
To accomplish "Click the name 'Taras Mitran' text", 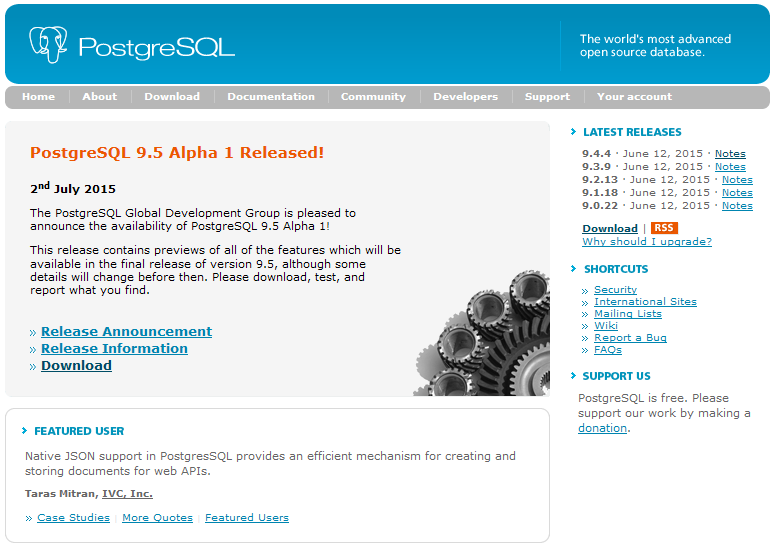I will click(x=60, y=494).
